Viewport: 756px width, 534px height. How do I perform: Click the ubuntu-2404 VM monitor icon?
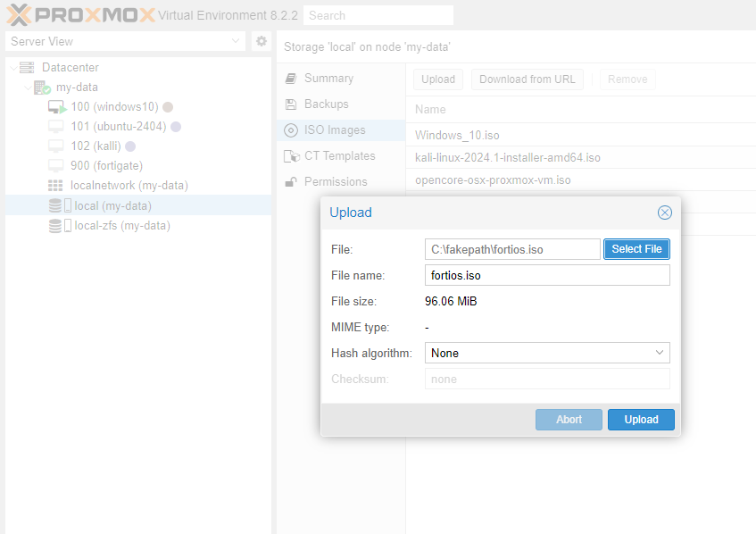(x=56, y=127)
